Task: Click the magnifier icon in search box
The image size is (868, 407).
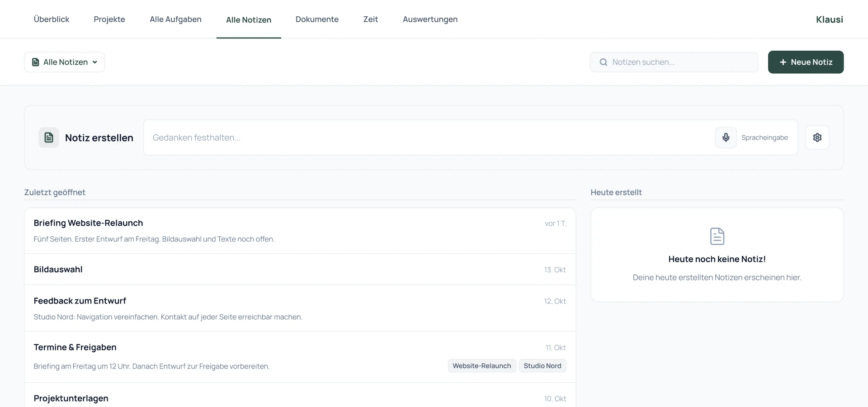Action: pyautogui.click(x=603, y=62)
